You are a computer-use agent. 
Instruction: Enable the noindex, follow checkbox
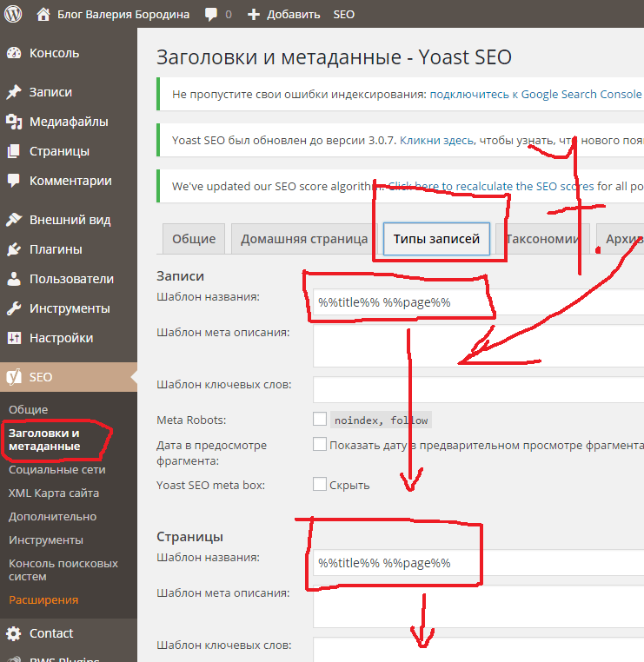[x=320, y=420]
